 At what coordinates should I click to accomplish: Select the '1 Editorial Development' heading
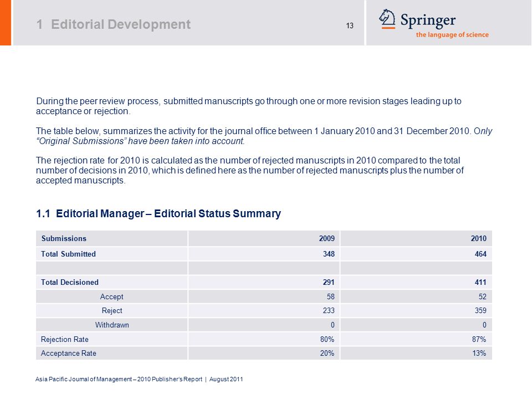click(x=113, y=24)
